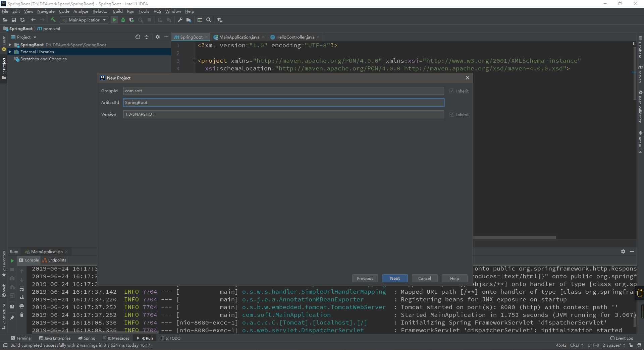Screen dimensions: 644x350
Task: Open Run panel gear settings
Action: pyautogui.click(x=623, y=251)
